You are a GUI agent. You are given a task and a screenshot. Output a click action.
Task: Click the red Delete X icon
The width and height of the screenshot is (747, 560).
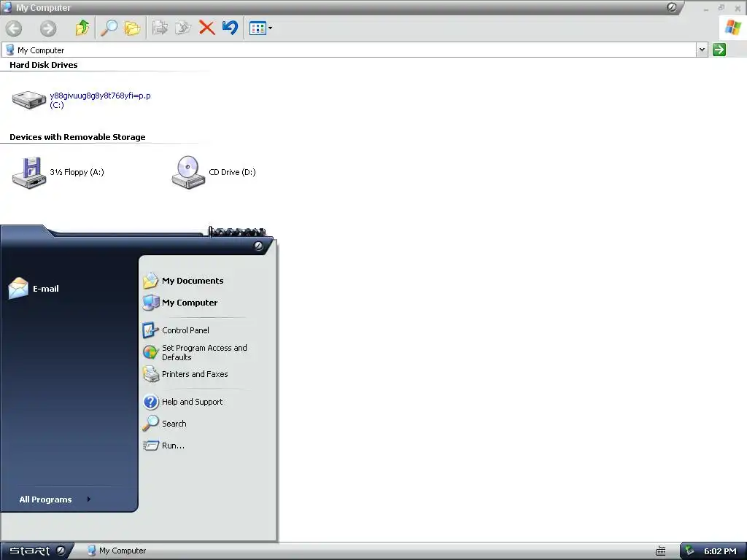point(206,28)
